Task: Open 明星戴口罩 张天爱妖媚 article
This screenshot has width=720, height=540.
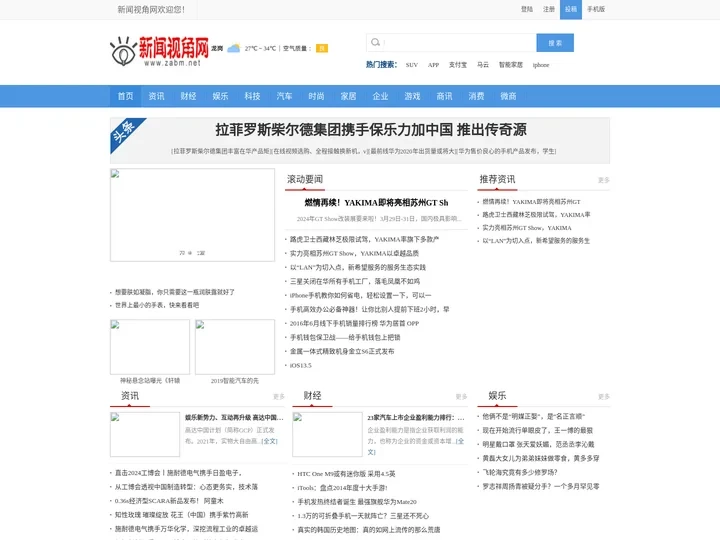Action: tap(538, 444)
